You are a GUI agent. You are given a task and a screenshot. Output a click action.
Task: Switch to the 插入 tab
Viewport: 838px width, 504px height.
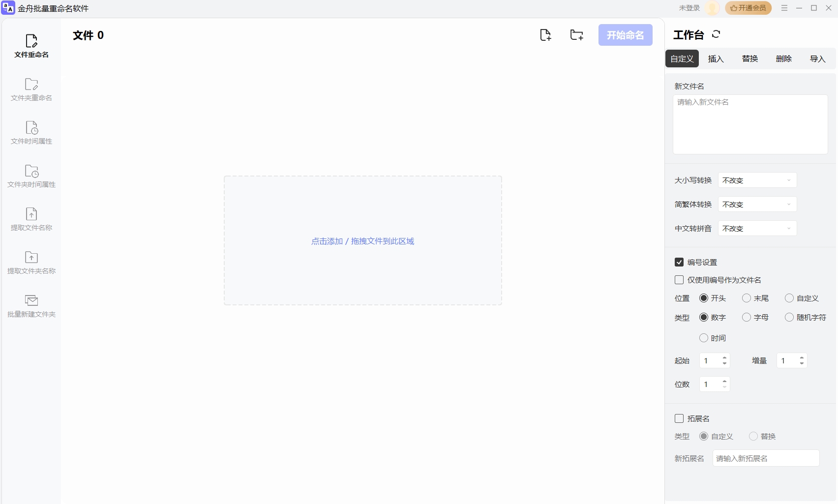click(716, 59)
